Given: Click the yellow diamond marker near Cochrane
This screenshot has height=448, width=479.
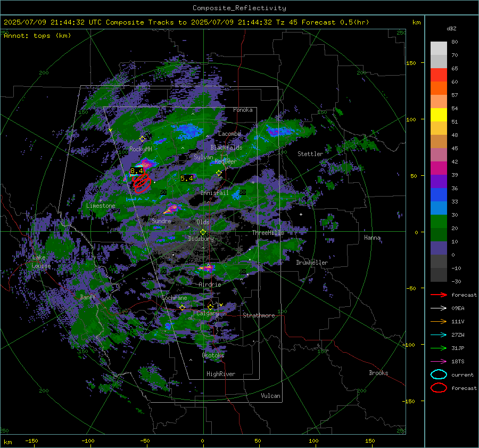Looking at the screenshot, I should [183, 307].
